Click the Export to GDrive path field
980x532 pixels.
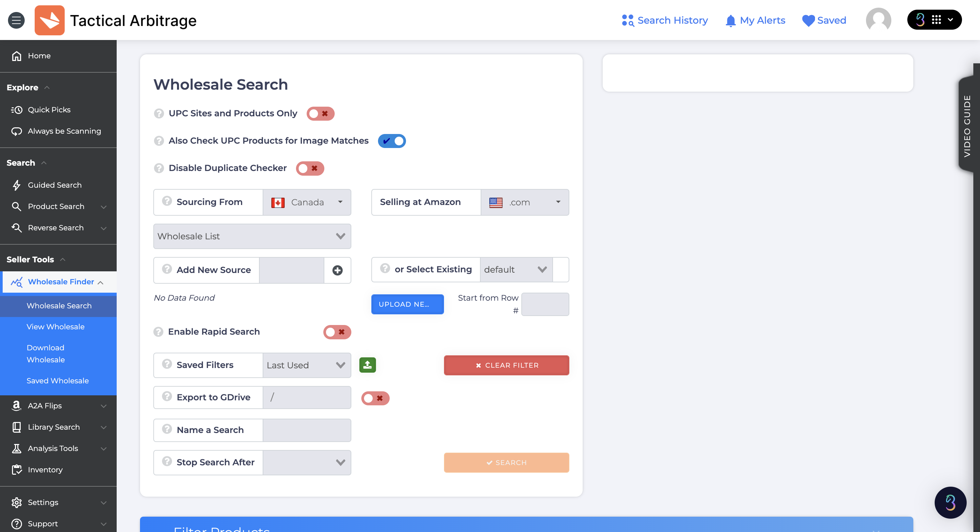pos(307,398)
